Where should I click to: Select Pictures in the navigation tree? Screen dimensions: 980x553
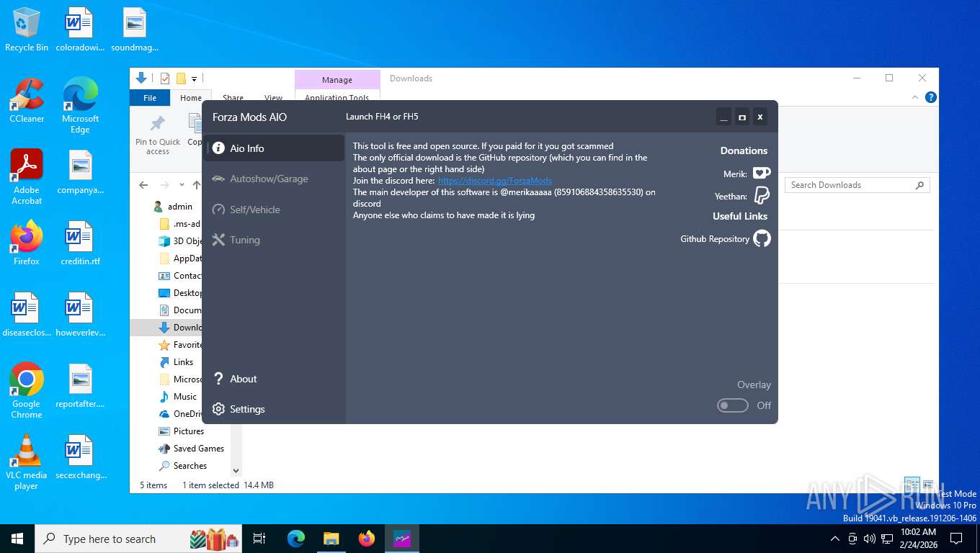(189, 431)
